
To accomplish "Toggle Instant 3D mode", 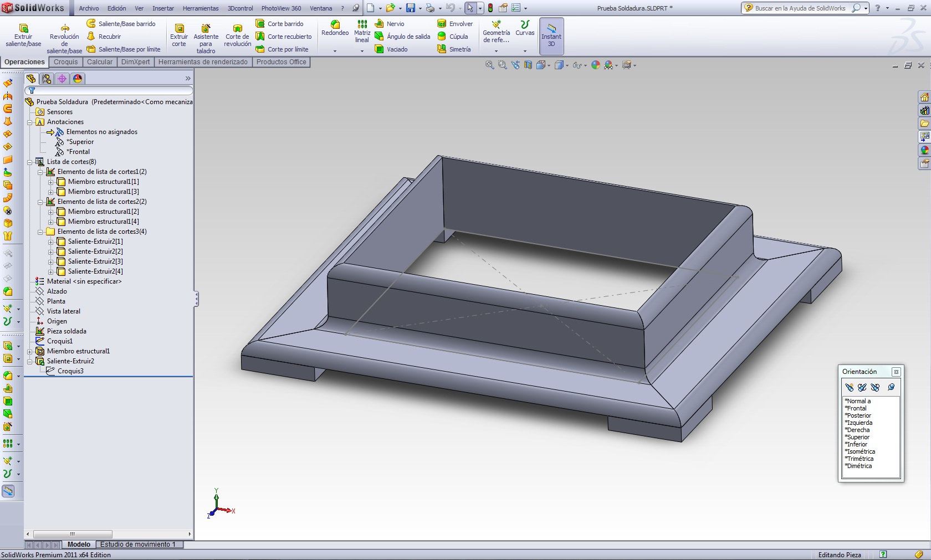I will tap(551, 35).
